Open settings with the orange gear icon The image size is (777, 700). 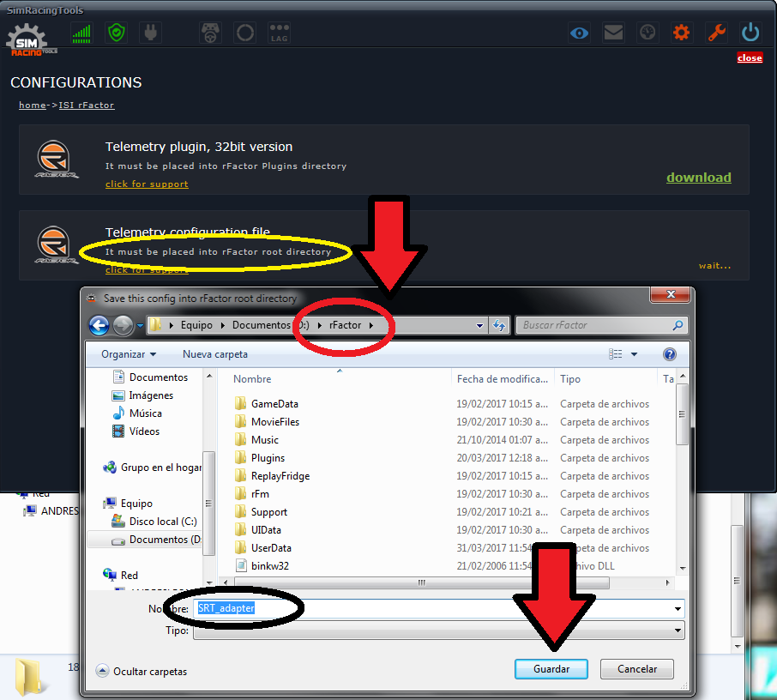click(x=681, y=33)
